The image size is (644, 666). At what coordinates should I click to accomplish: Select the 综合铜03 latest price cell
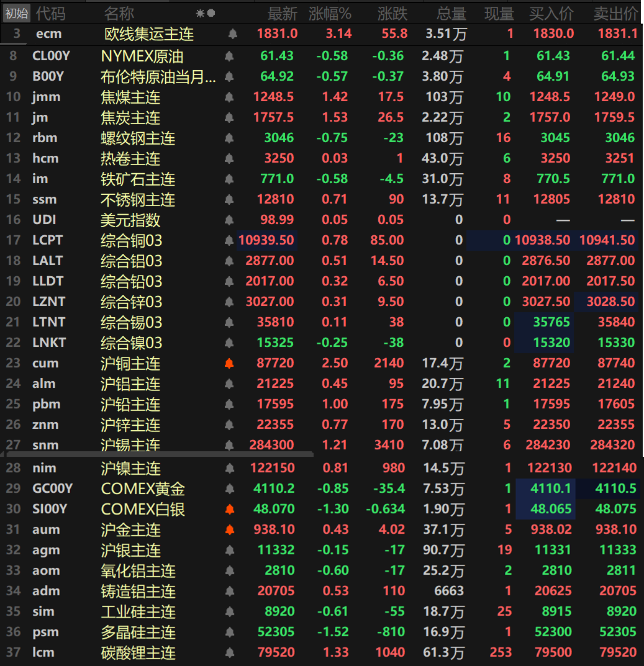pyautogui.click(x=268, y=240)
